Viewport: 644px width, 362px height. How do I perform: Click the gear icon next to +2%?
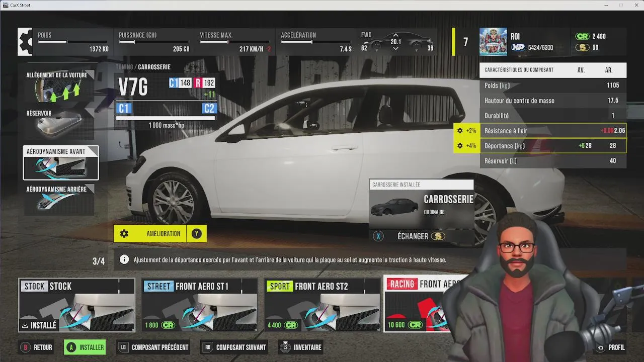pos(460,131)
